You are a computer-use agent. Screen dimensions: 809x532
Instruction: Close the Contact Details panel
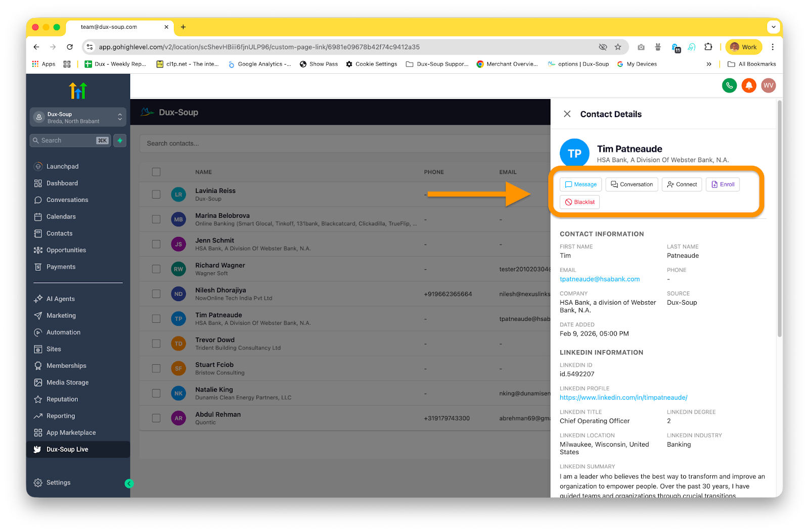pyautogui.click(x=567, y=114)
